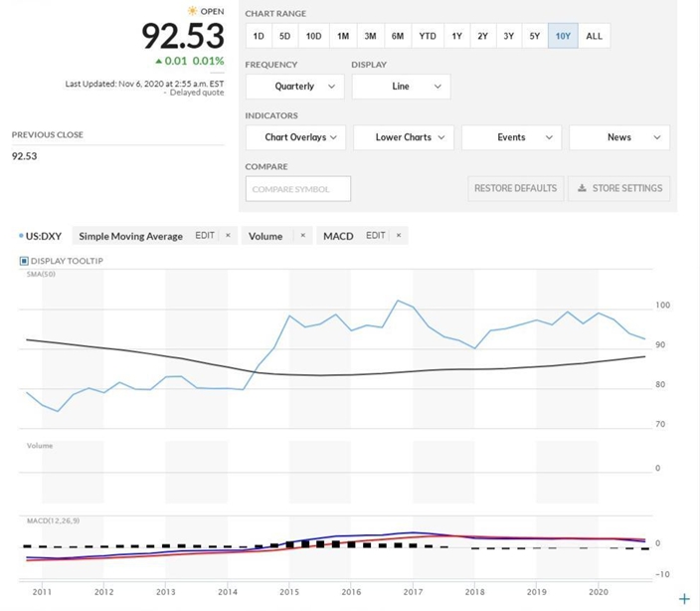Click Restore Defaults button
This screenshot has height=611, width=700.
point(516,188)
